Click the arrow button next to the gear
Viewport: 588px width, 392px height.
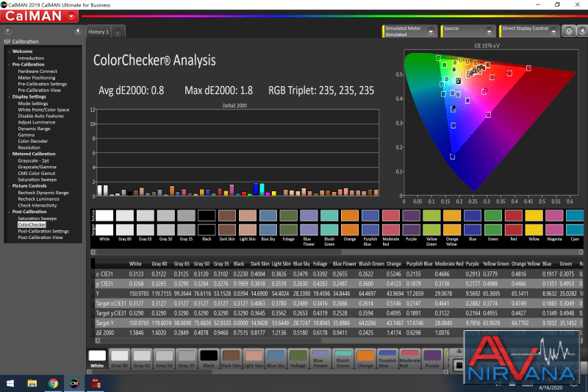pos(582,31)
